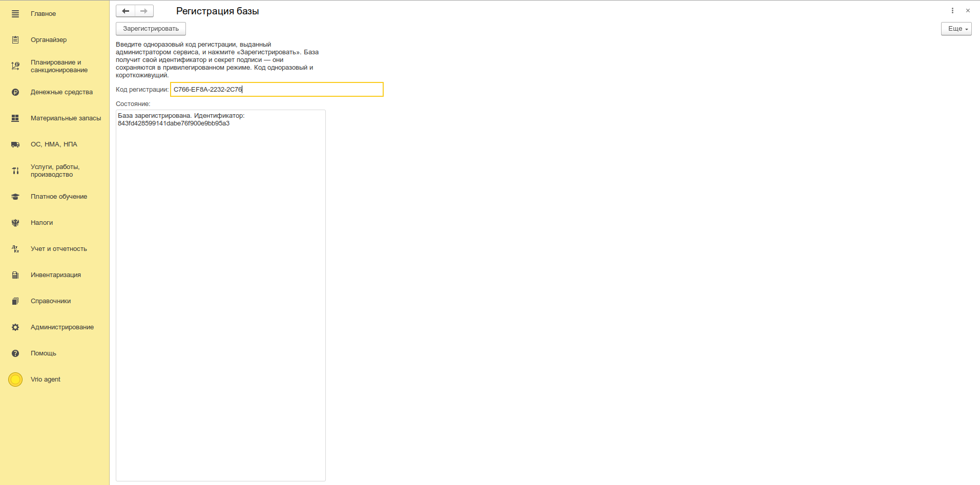
Task: Click the Платное обучение graduation cap icon
Action: 15,197
